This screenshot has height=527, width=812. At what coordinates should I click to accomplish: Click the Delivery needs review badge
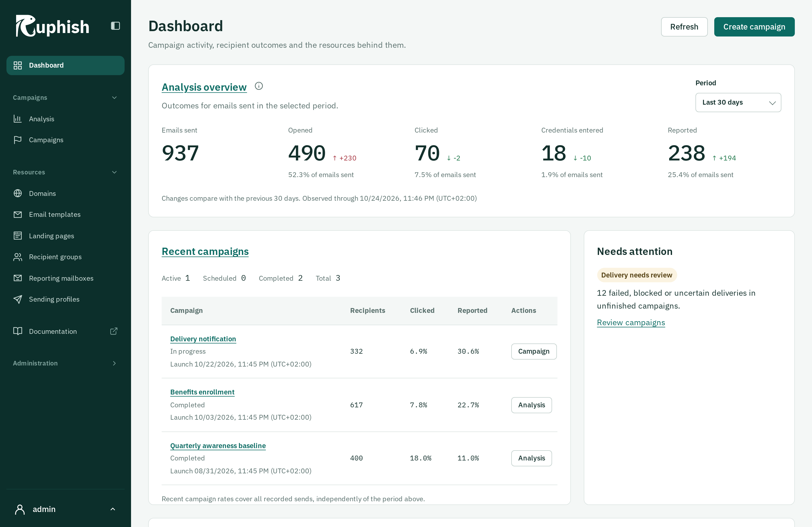[637, 275]
